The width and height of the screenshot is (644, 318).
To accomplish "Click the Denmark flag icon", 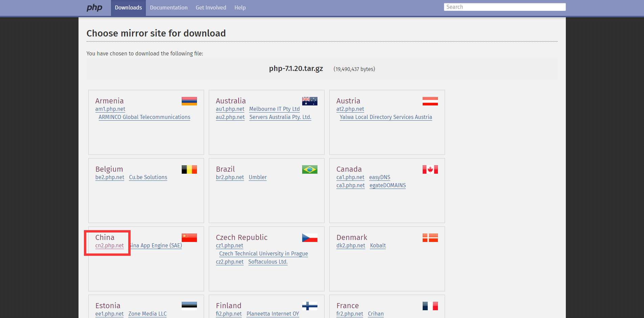I will [430, 238].
